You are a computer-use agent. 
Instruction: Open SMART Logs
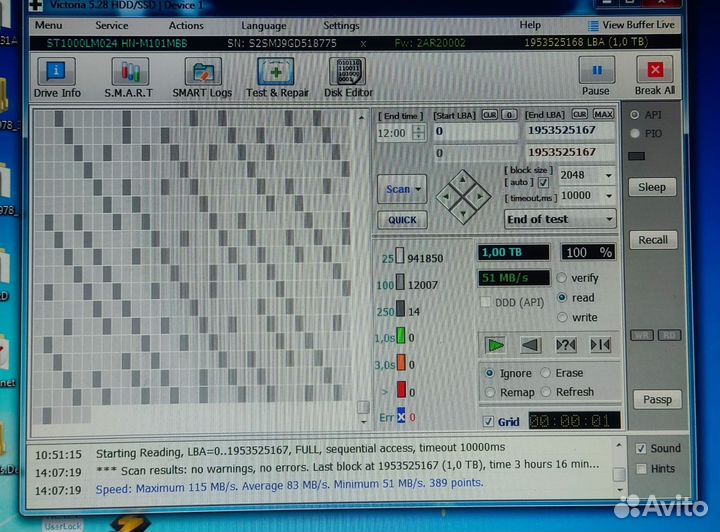pyautogui.click(x=202, y=77)
